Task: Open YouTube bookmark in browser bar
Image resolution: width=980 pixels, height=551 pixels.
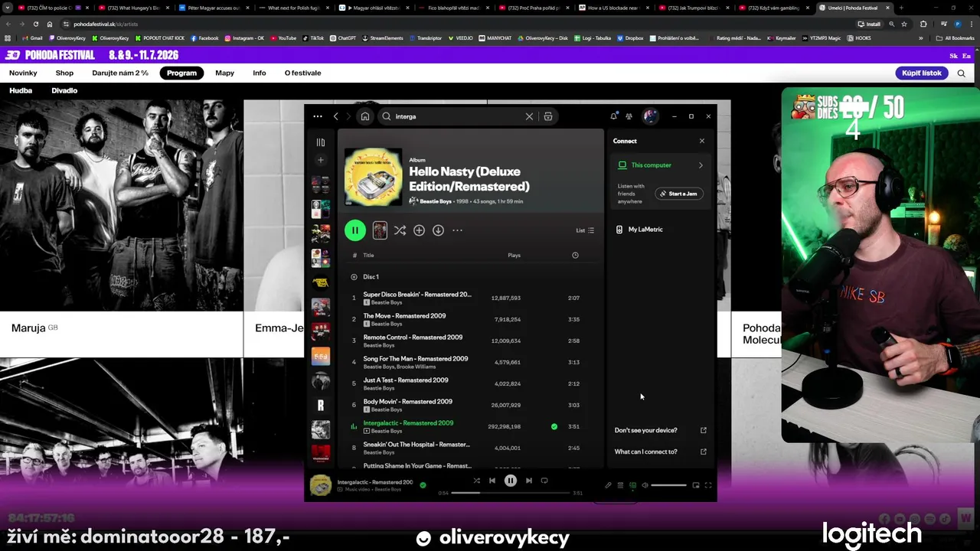Action: tap(283, 37)
